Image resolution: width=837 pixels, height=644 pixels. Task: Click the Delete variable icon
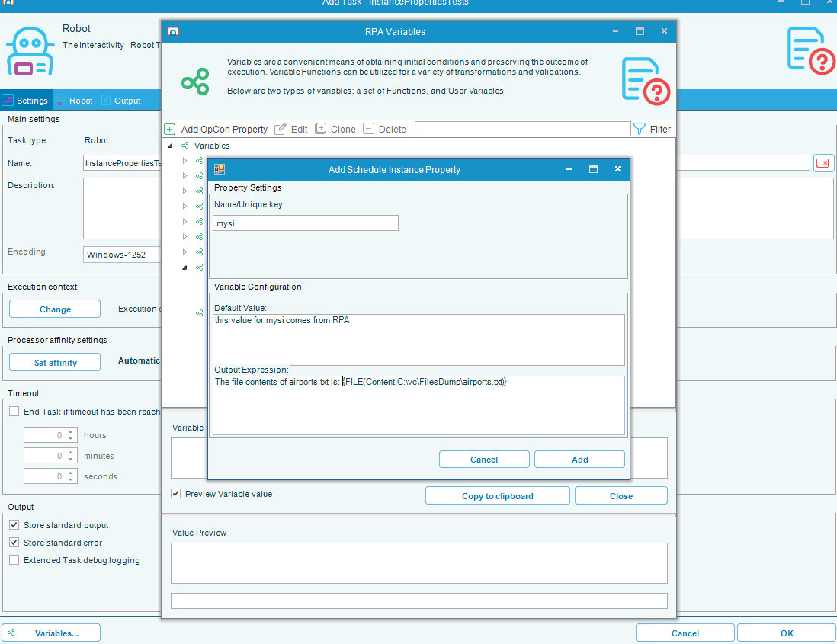tap(369, 129)
